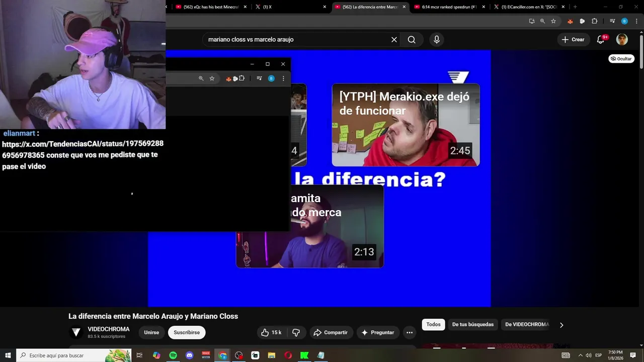Open the end-screen video card lasting 2:13
The height and width of the screenshot is (362, 644).
click(x=310, y=226)
